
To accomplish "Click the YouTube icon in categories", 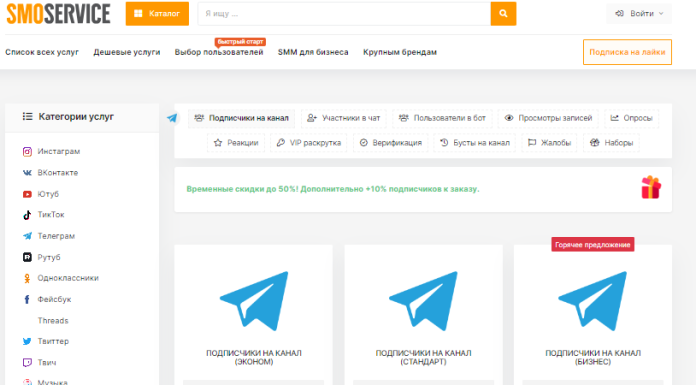I will pyautogui.click(x=27, y=194).
